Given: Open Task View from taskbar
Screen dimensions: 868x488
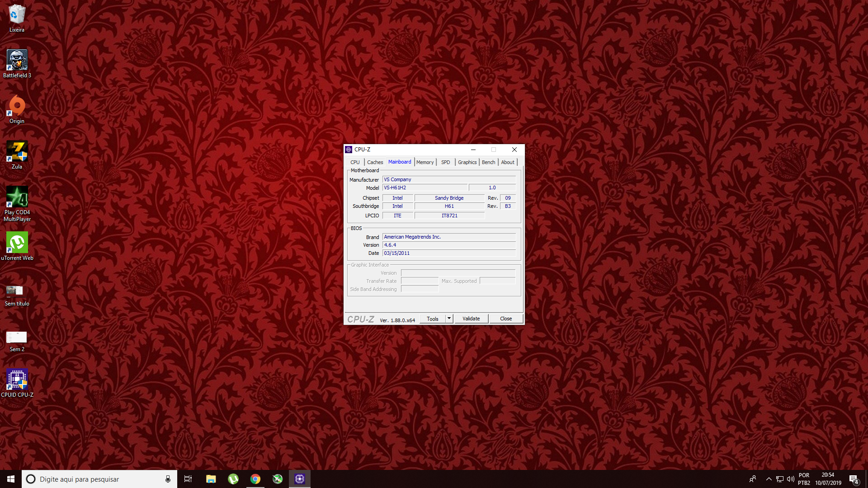Looking at the screenshot, I should 188,479.
